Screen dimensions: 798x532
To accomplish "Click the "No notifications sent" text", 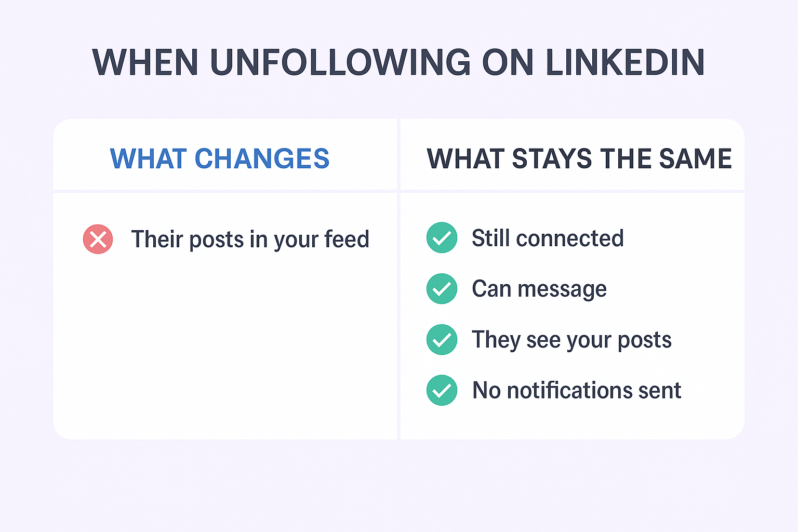I will pos(576,390).
